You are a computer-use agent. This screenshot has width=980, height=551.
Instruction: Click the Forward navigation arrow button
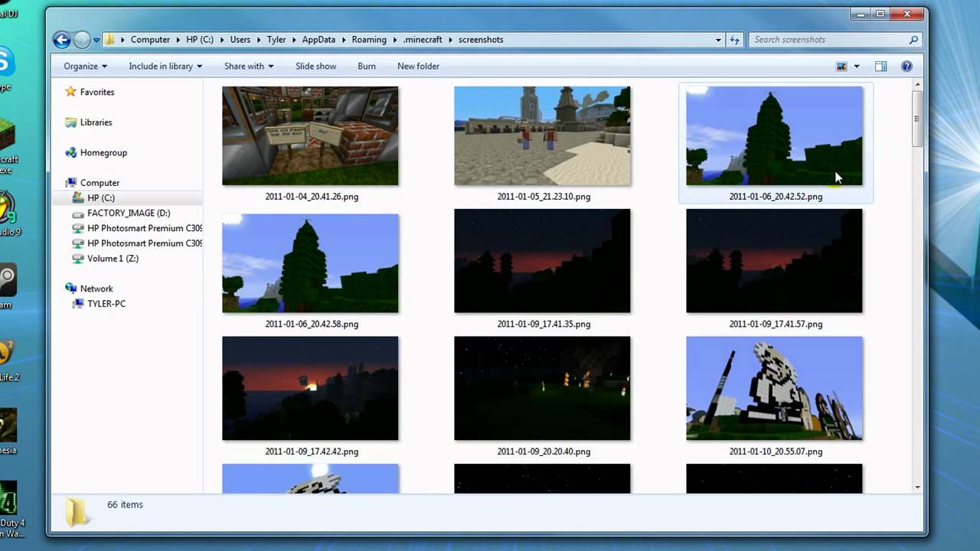[82, 40]
